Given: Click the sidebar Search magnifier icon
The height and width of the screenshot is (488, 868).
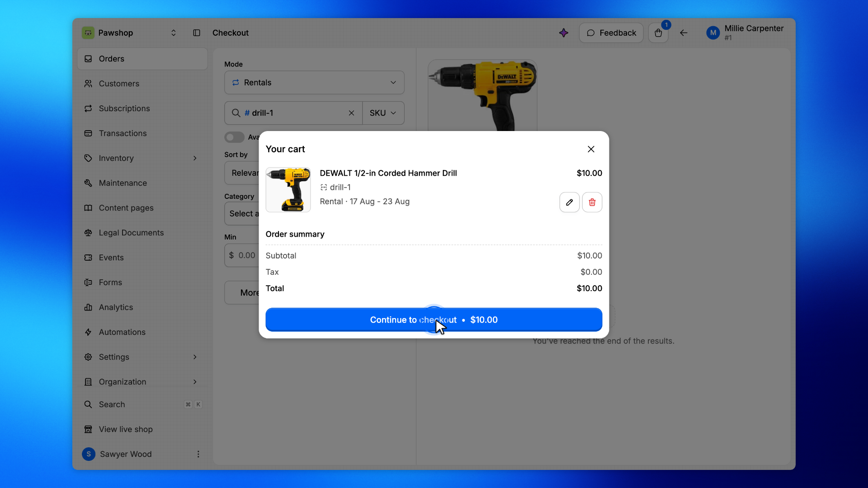Looking at the screenshot, I should tap(88, 404).
